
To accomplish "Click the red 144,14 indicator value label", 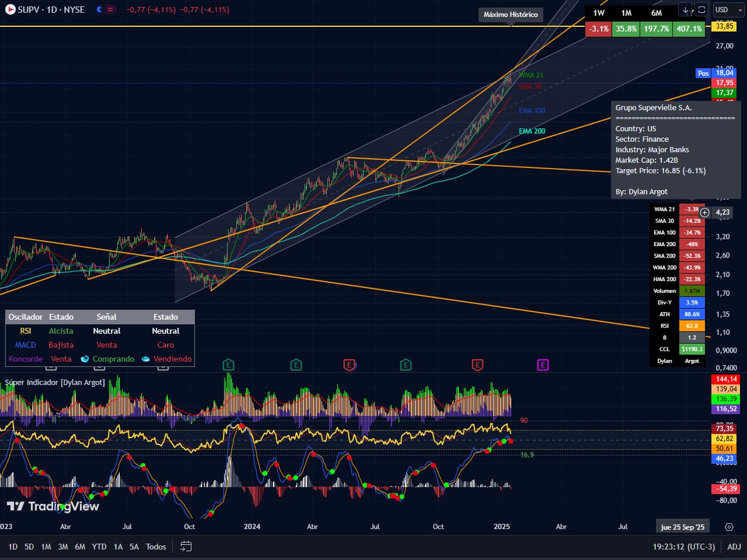I will pyautogui.click(x=726, y=379).
